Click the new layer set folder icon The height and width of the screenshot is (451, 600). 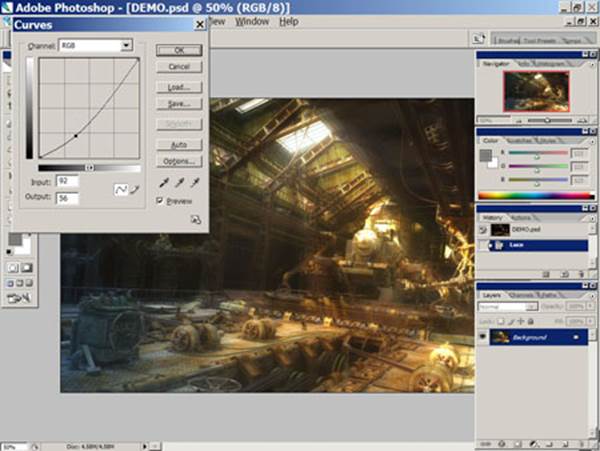549,444
